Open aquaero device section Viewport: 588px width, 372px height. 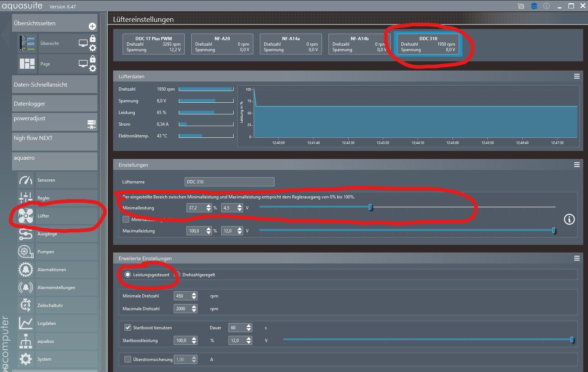point(55,161)
